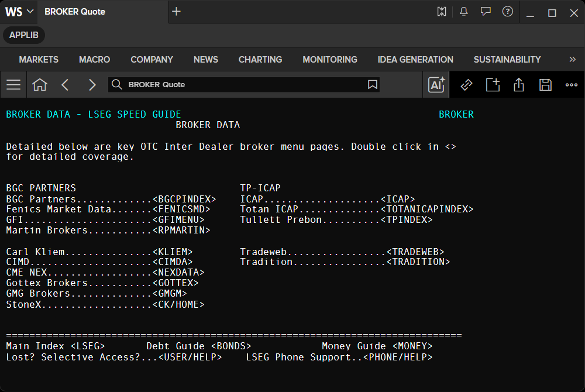Viewport: 585px width, 392px height.
Task: Open the hamburger menu icon
Action: point(13,85)
